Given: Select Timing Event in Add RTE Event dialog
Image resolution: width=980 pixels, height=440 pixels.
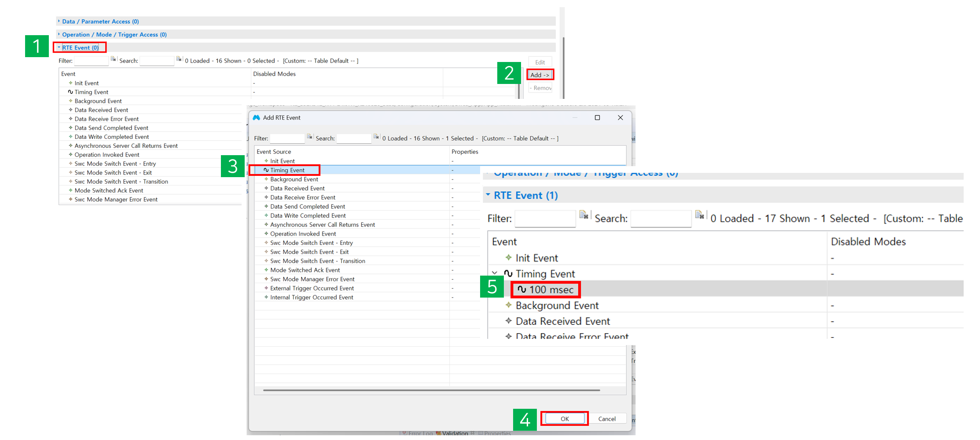Looking at the screenshot, I should coord(287,170).
